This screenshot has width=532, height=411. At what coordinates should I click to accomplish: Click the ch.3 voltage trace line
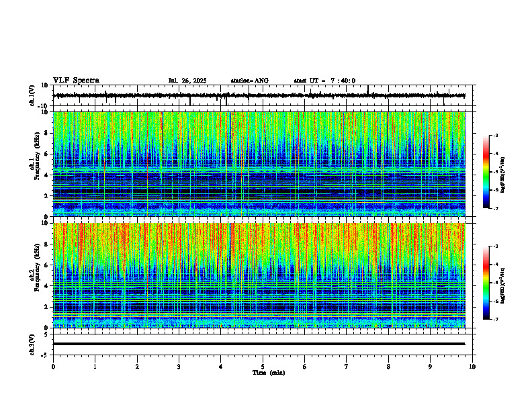259,344
